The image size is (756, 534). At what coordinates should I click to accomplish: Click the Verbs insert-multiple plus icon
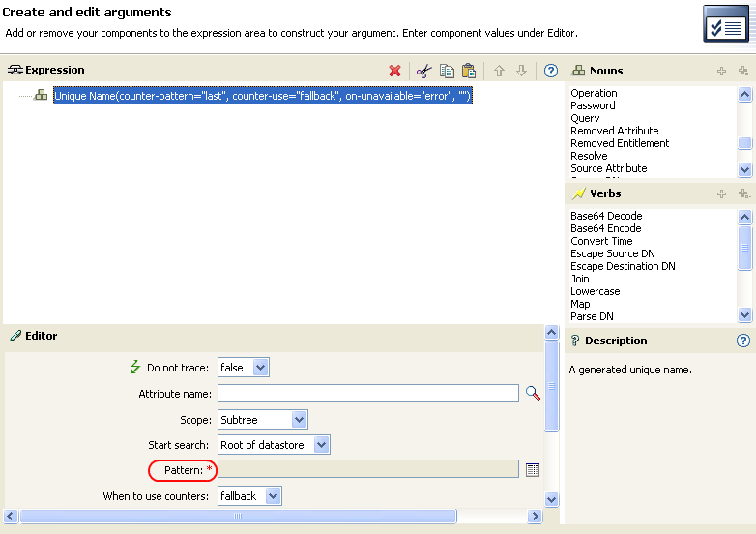point(744,193)
